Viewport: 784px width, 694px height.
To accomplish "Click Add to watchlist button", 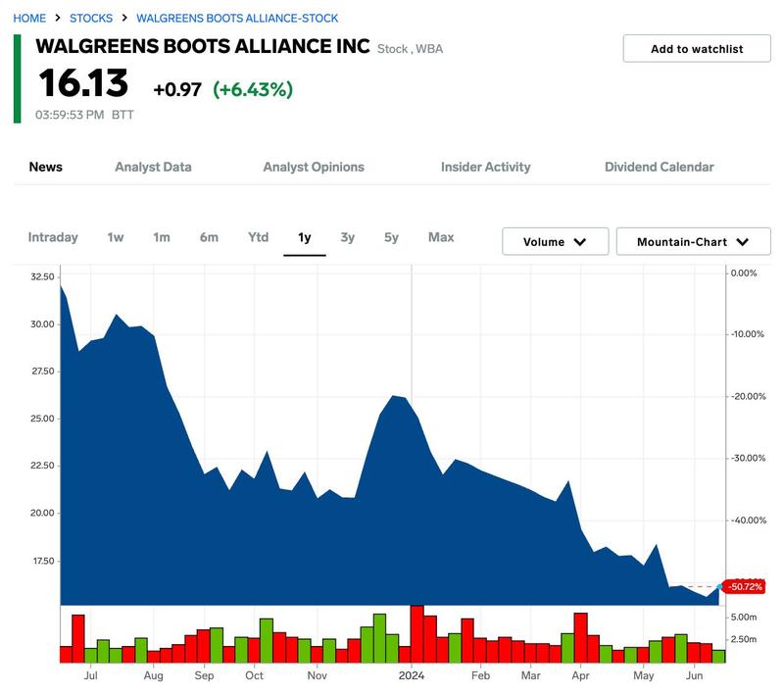I will tap(697, 48).
